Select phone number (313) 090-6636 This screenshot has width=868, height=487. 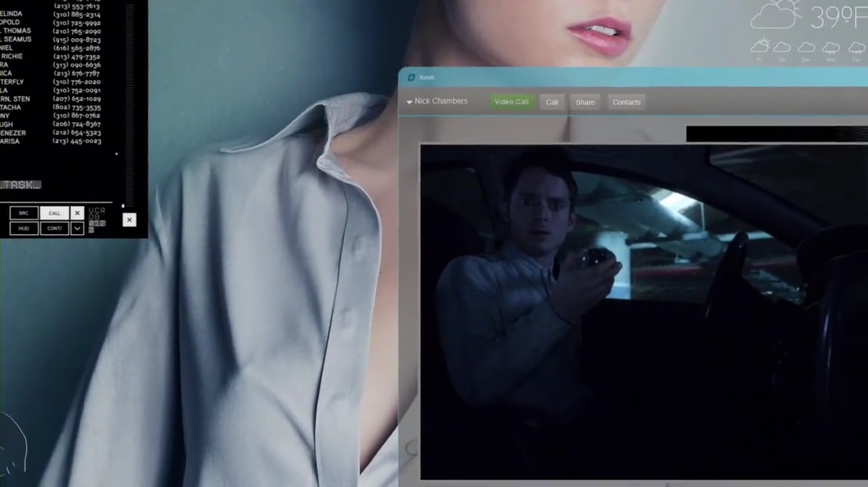pyautogui.click(x=77, y=65)
